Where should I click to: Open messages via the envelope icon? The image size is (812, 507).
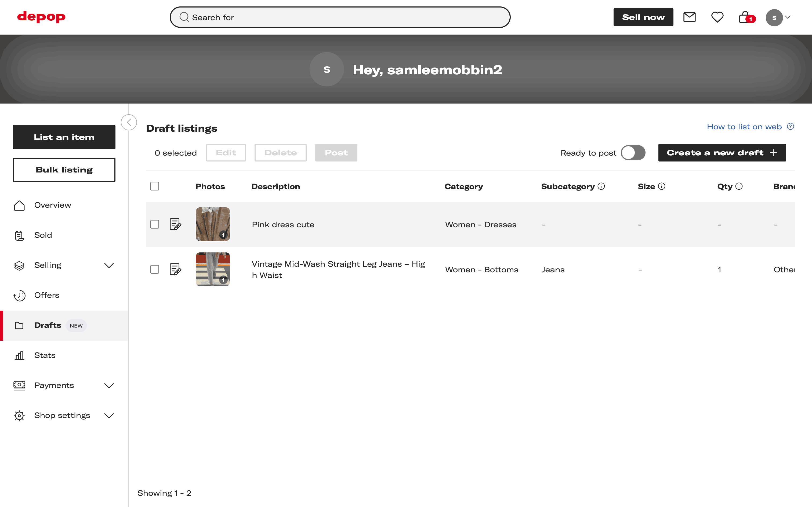point(690,17)
